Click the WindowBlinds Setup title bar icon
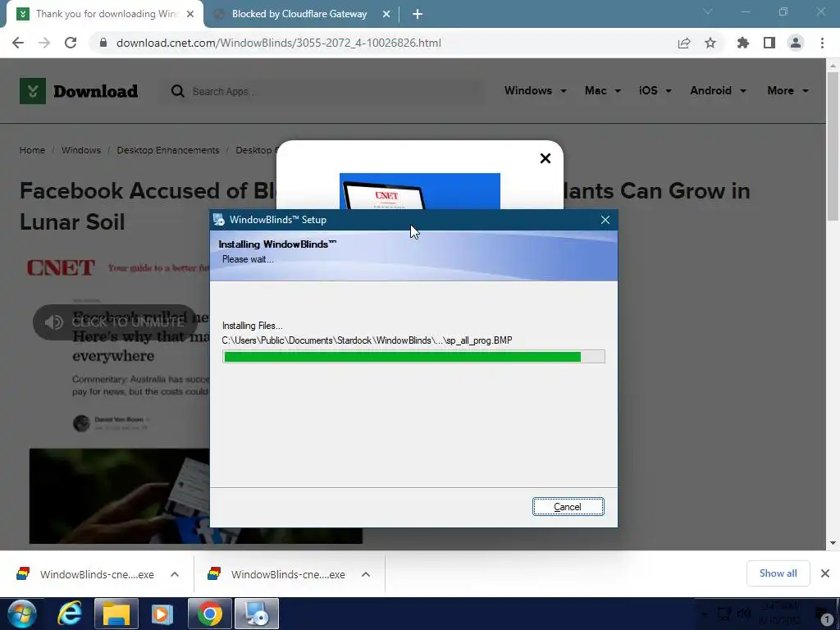The height and width of the screenshot is (630, 840). 218,220
